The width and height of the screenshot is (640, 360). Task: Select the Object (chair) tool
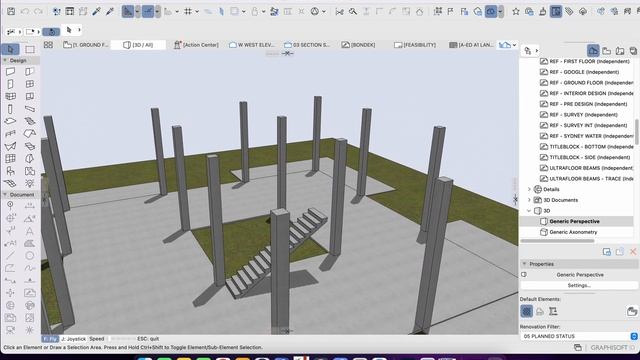[x=10, y=171]
